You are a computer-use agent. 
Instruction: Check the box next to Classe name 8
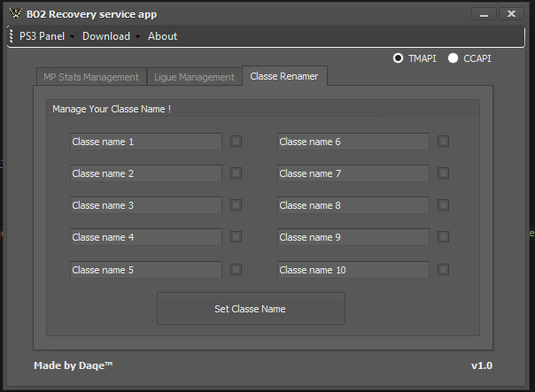click(x=443, y=205)
